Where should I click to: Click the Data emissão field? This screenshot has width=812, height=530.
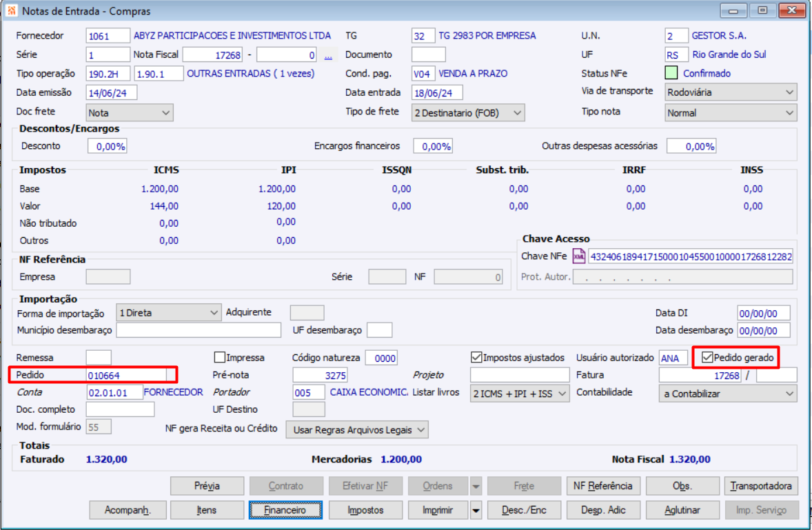(x=112, y=92)
